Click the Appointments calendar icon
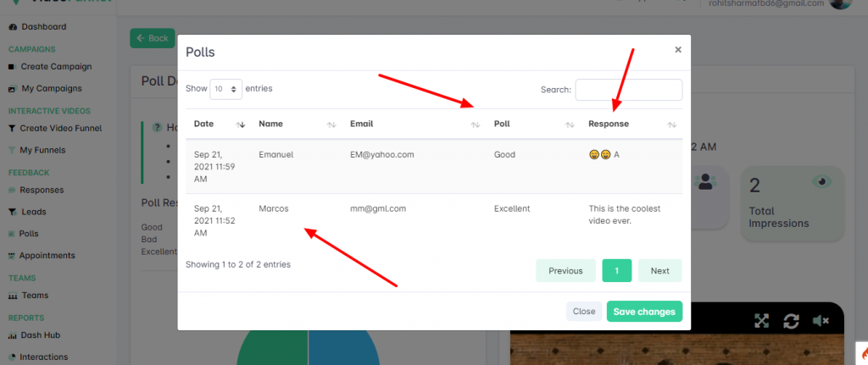The height and width of the screenshot is (365, 868). [x=12, y=256]
